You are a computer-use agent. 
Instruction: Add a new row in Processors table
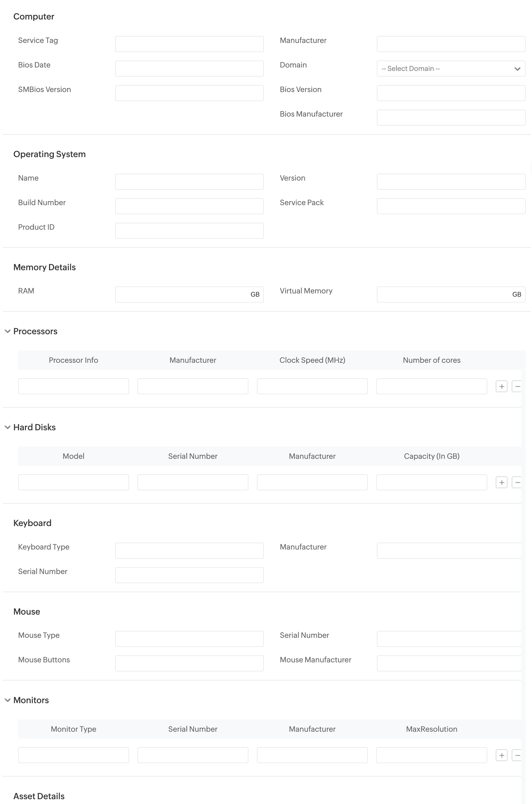coord(501,386)
